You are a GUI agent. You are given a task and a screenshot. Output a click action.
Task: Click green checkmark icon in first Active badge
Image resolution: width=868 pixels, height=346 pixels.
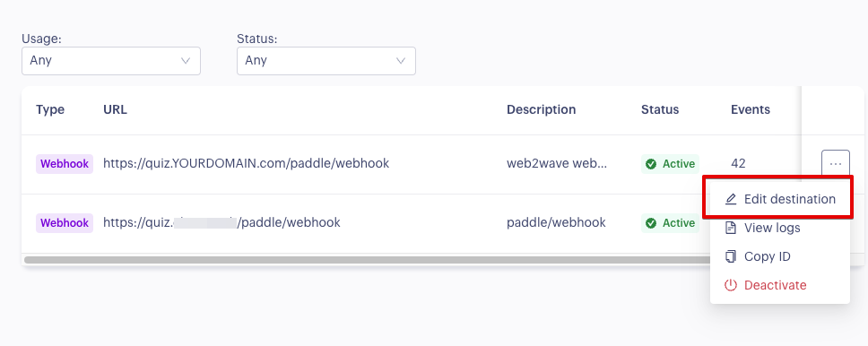click(x=651, y=164)
